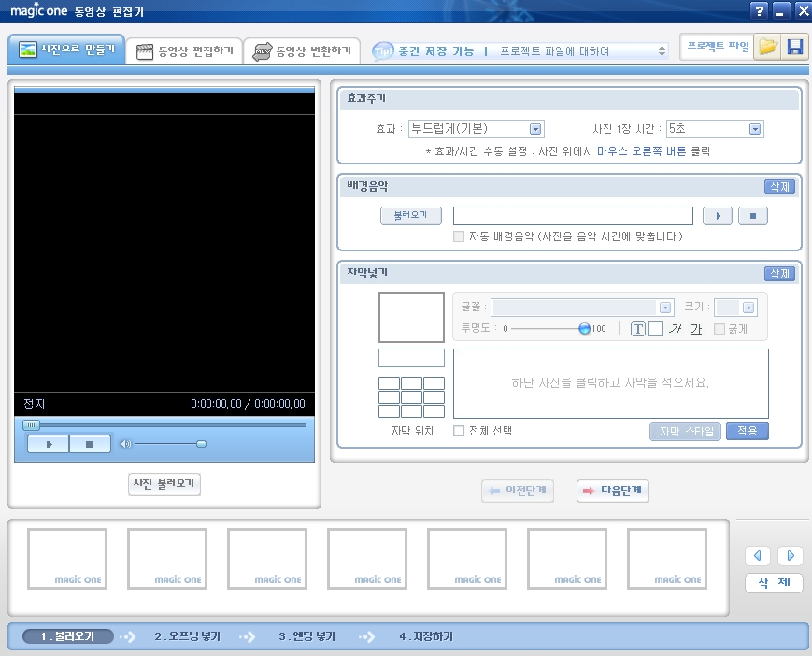Select bottom-left subtitle position cell
The width and height of the screenshot is (812, 656).
[x=389, y=410]
